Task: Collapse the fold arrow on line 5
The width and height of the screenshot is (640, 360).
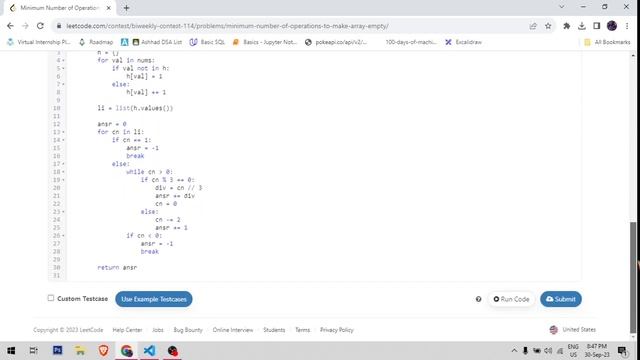Action: [63, 68]
